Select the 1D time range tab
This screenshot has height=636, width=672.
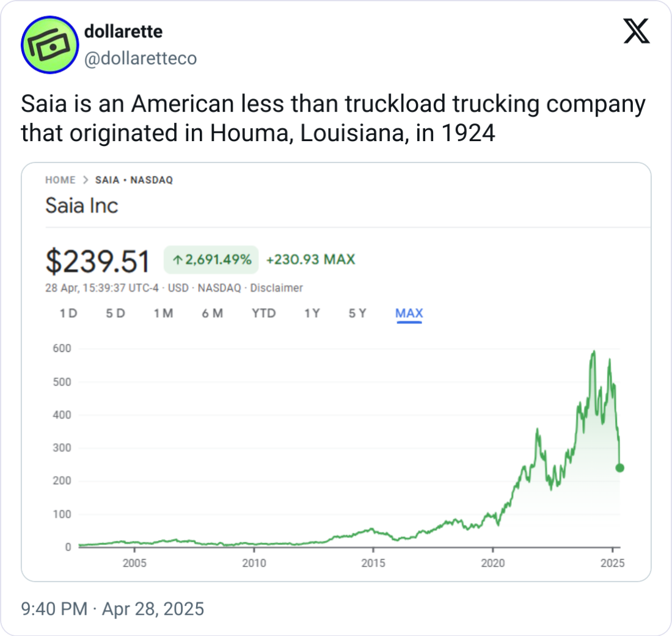click(68, 313)
